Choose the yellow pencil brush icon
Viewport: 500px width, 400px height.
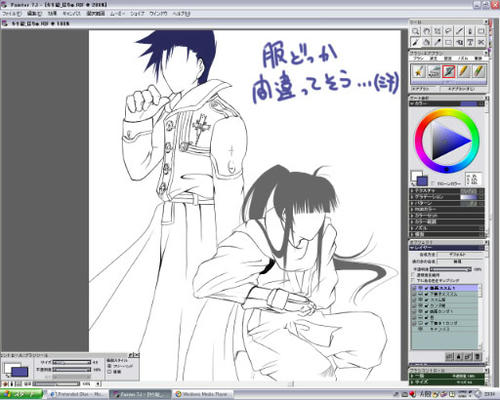[463, 71]
